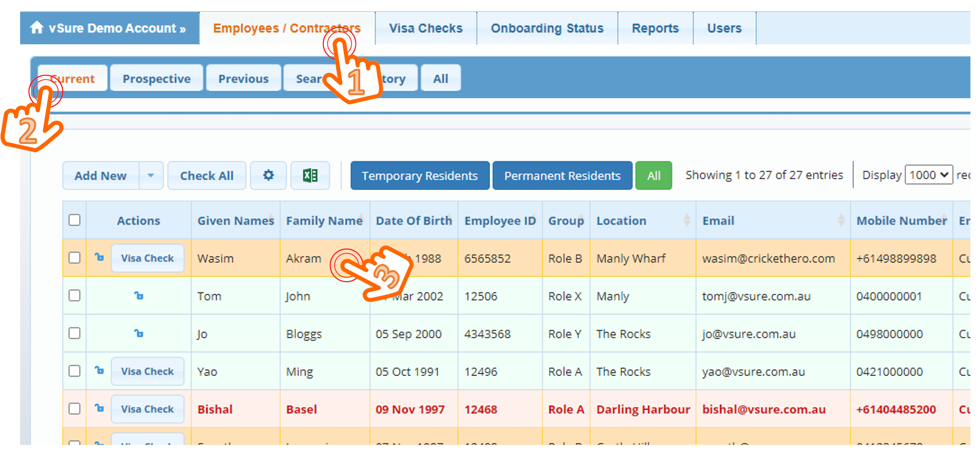Sort by the Location column arrows
The image size is (980, 456).
click(686, 220)
